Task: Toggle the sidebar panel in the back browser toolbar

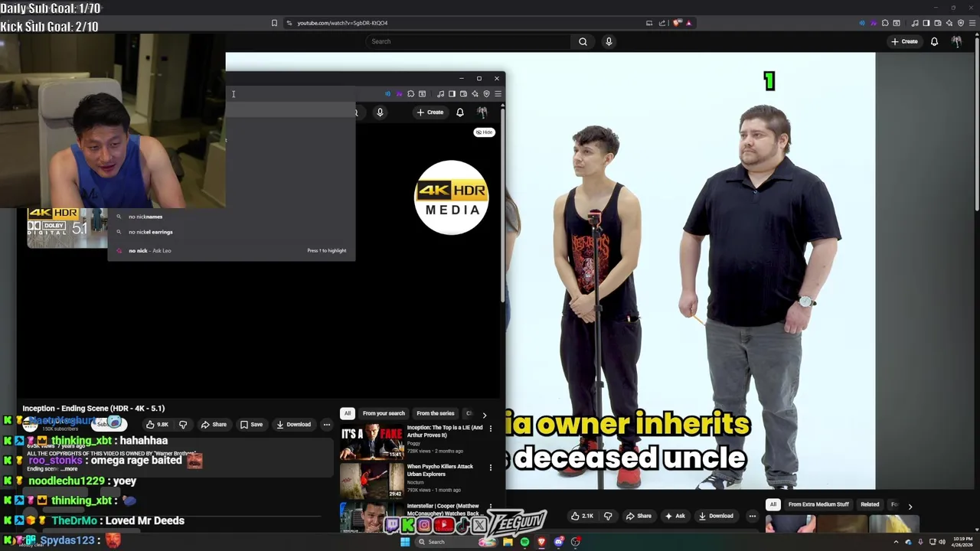Action: coord(926,23)
